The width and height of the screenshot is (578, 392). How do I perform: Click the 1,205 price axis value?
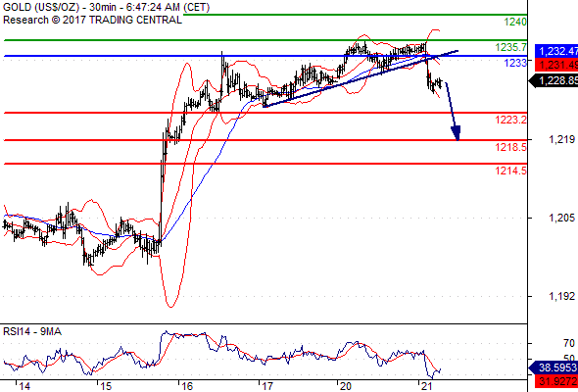561,218
